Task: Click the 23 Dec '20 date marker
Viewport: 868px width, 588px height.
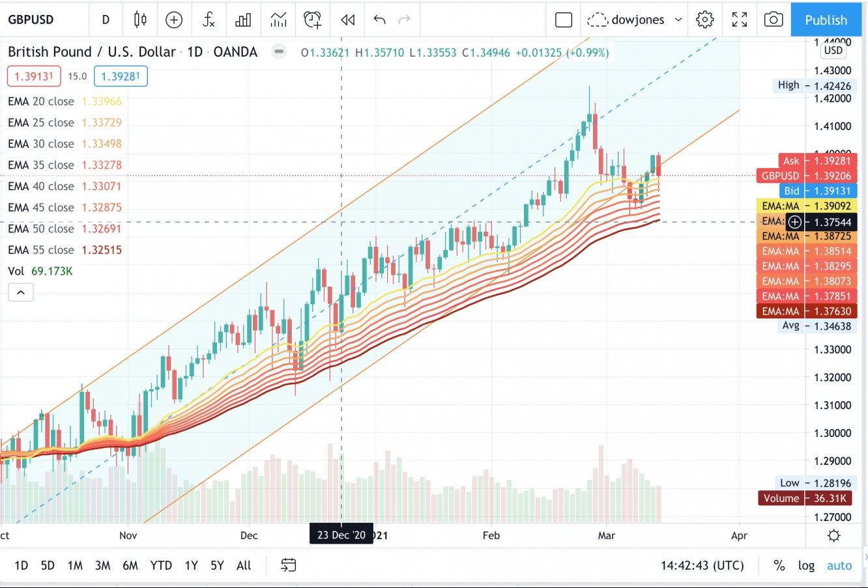Action: point(341,535)
